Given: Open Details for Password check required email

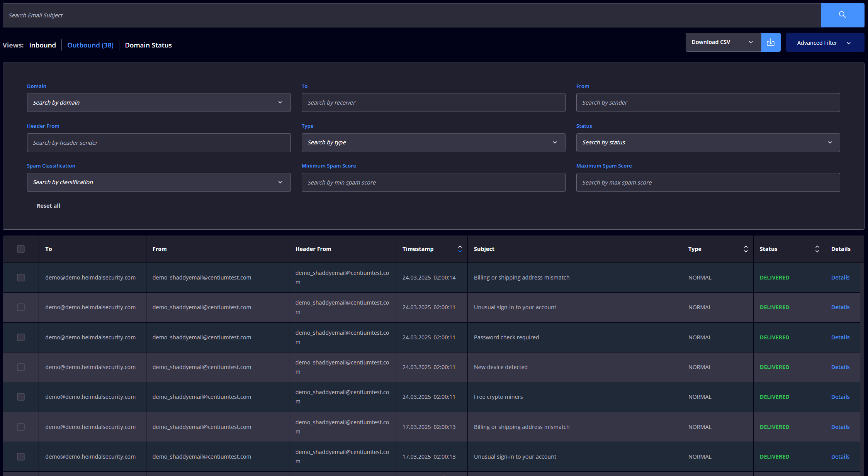Looking at the screenshot, I should pyautogui.click(x=840, y=337).
